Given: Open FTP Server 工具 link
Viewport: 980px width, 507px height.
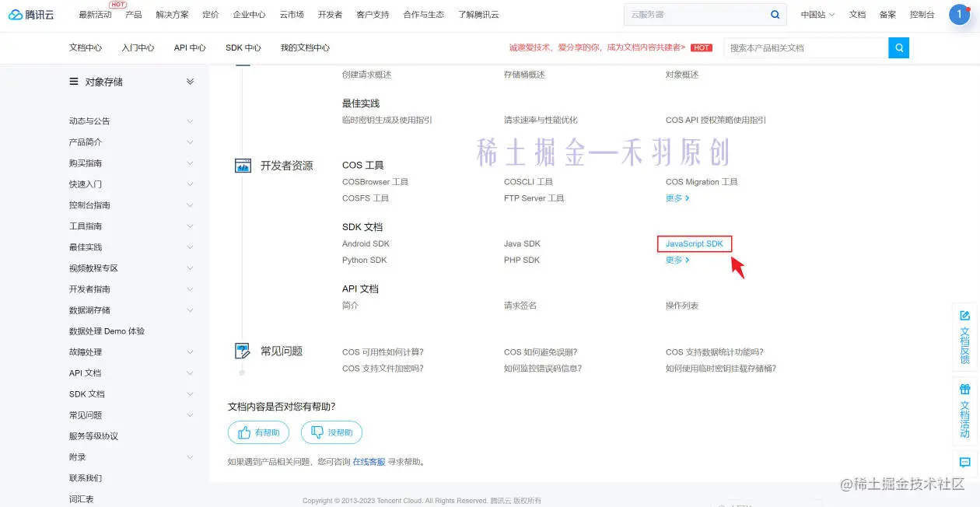Looking at the screenshot, I should point(534,198).
